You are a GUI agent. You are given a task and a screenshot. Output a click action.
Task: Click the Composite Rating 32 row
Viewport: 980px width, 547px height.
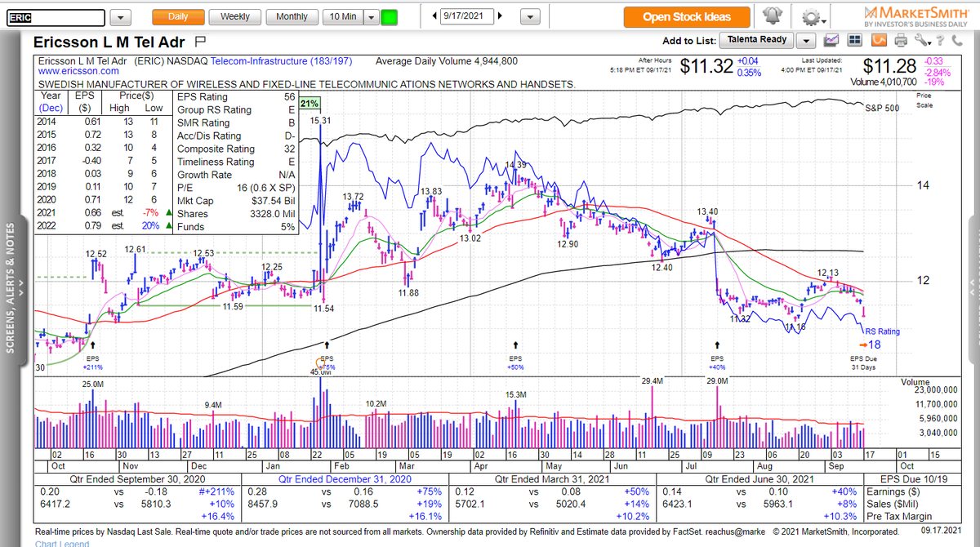237,149
